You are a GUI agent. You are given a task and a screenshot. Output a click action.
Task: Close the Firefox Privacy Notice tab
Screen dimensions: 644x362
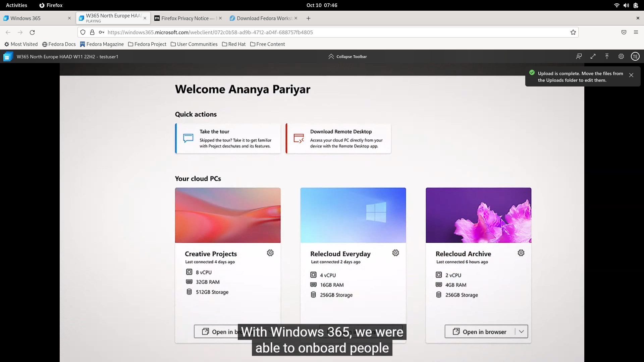[x=220, y=18]
